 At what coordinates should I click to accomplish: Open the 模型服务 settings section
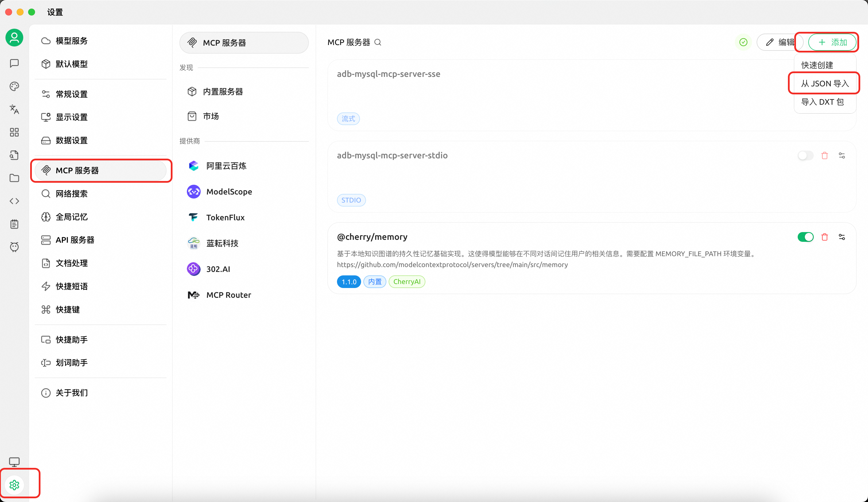[72, 41]
